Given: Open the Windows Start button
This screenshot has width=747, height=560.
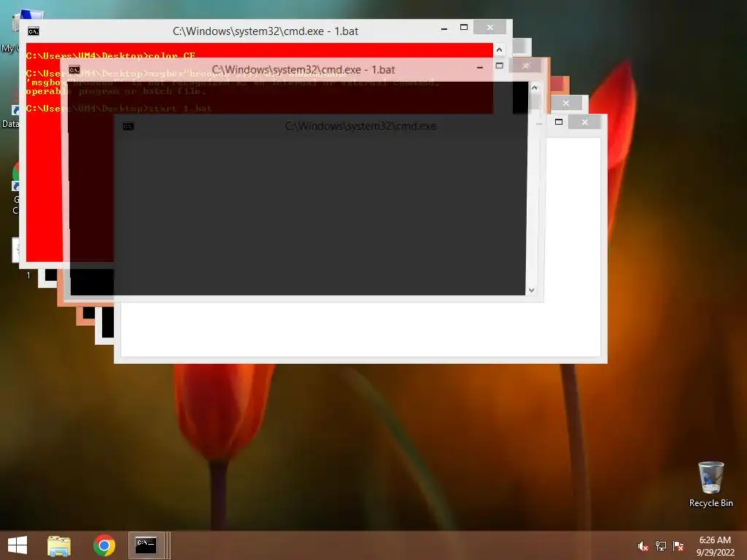Looking at the screenshot, I should 18,545.
